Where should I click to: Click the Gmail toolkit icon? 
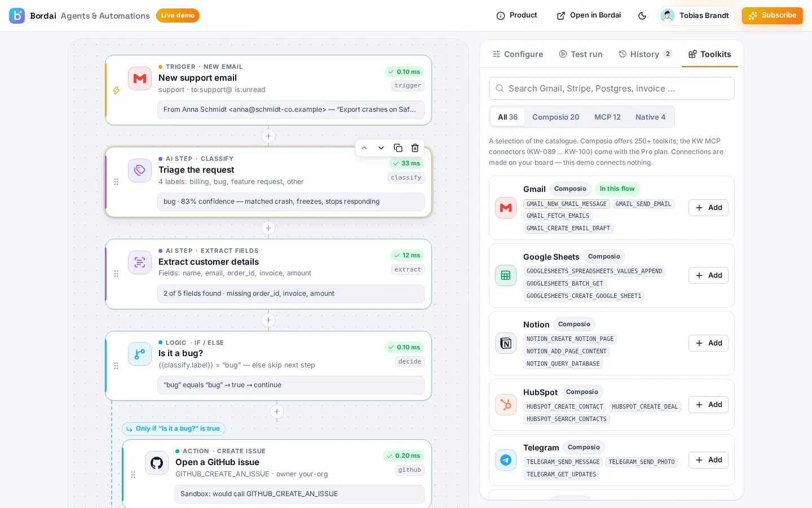[x=506, y=208]
